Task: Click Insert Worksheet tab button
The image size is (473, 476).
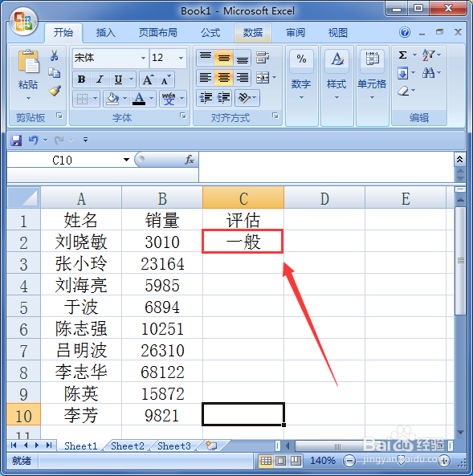Action: (211, 445)
